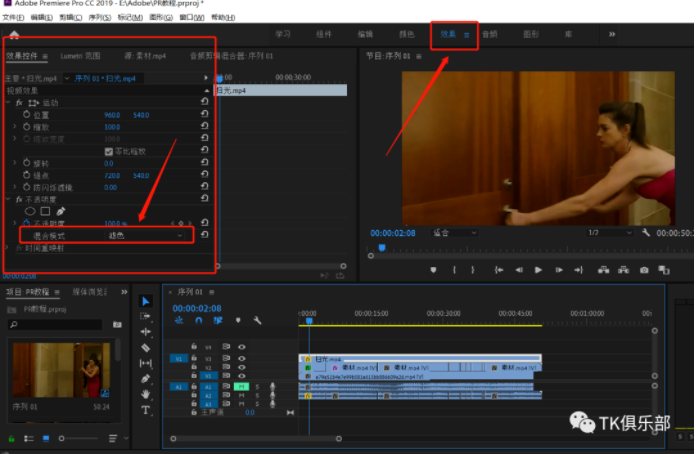Viewport: 696px width, 454px height.
Task: Open the blend mode dropdown
Action: (146, 236)
